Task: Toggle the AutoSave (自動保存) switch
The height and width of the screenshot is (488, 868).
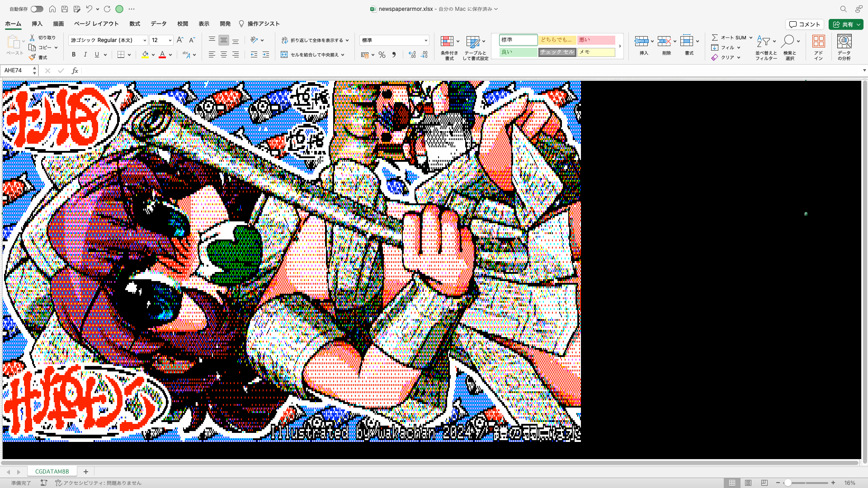Action: click(x=37, y=9)
